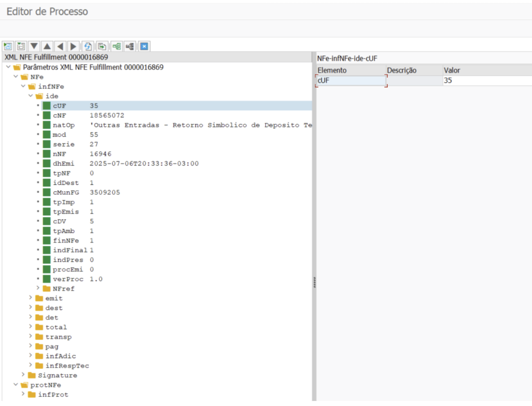Screen dimensions: 532x406
Task: Select the tpEmis tree row
Action: click(157, 212)
